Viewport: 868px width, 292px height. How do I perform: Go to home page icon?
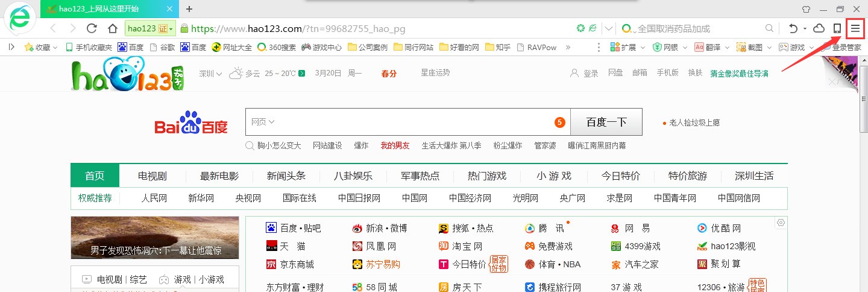112,28
